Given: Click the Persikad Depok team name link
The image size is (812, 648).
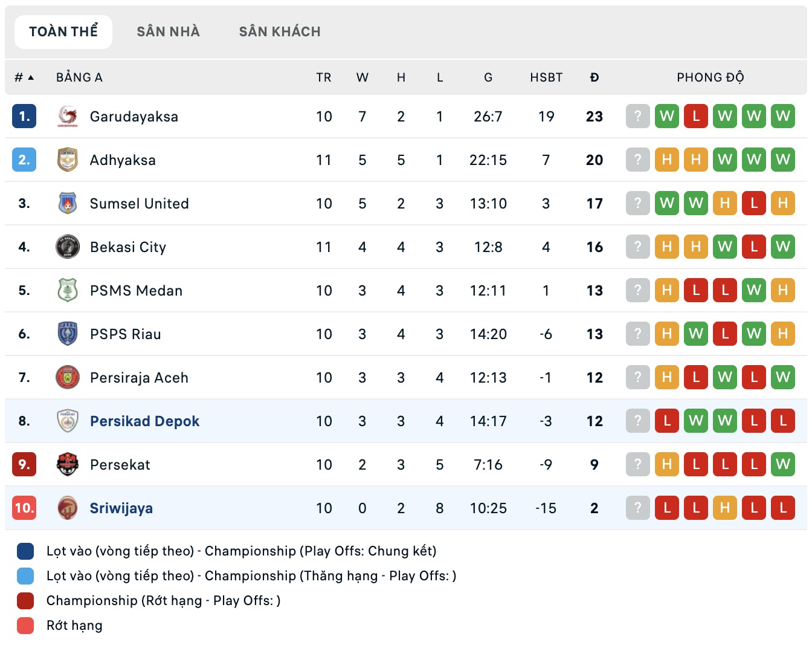Looking at the screenshot, I should coord(144,421).
